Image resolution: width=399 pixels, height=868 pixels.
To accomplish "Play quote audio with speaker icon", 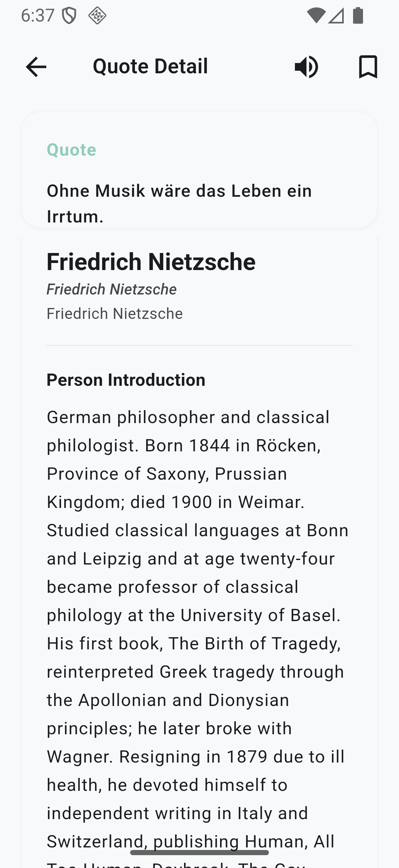I will tap(306, 67).
